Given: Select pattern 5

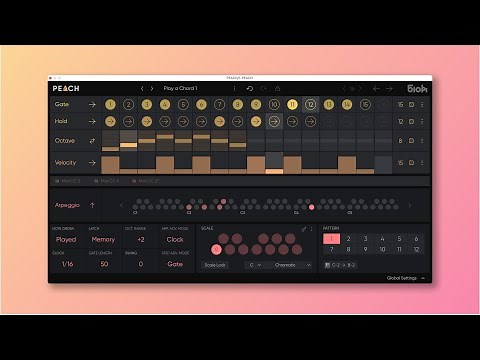Looking at the screenshot, I should (399, 239).
